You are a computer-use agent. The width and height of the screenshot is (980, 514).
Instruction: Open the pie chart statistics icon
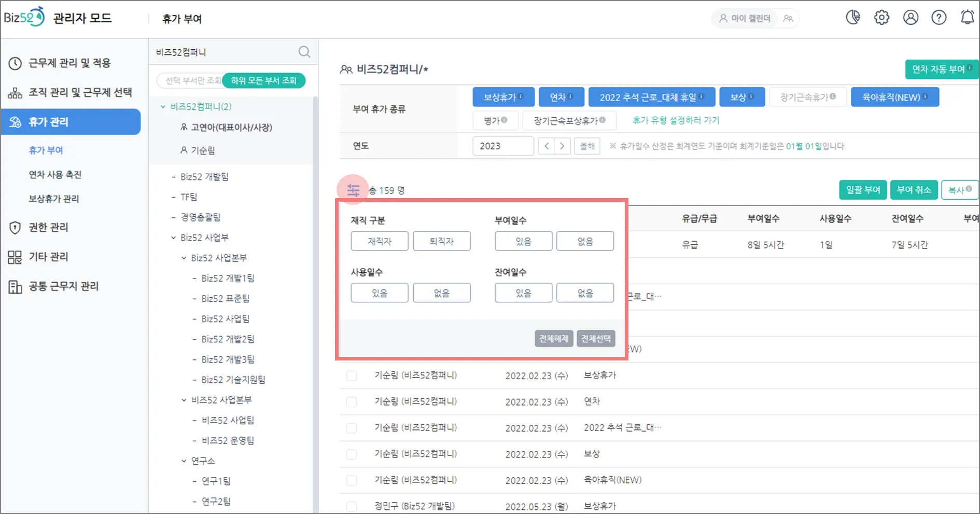point(853,18)
